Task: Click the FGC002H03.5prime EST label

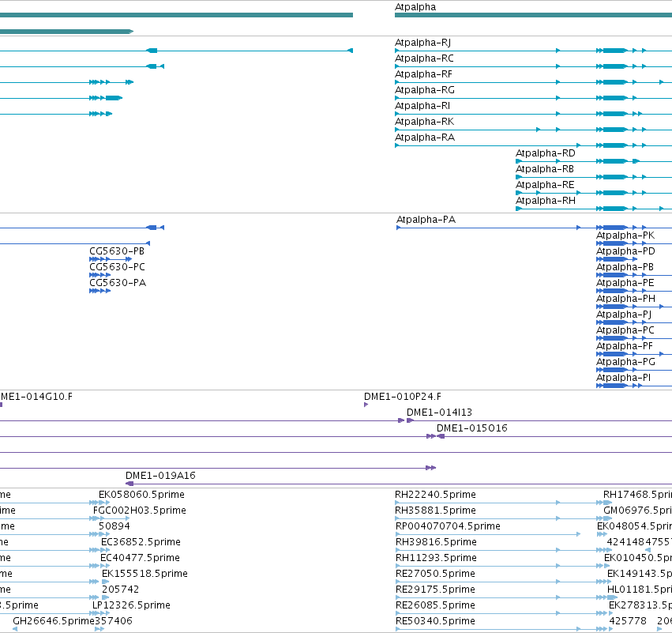Action: tap(139, 511)
